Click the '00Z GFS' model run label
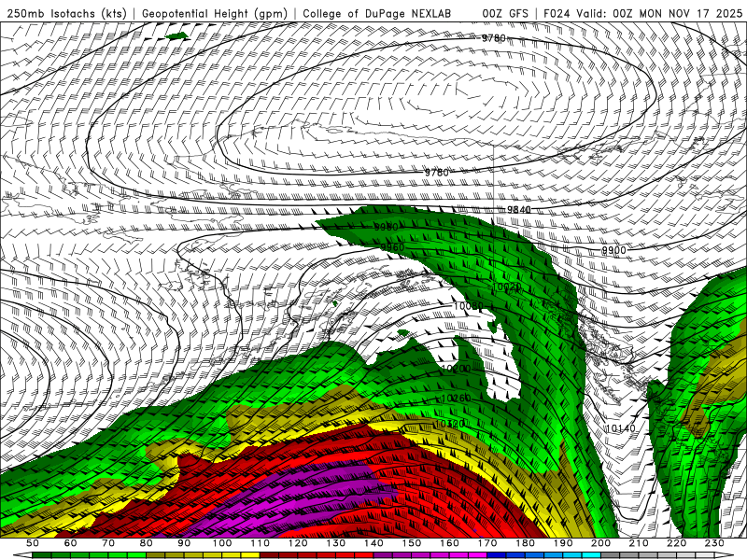This screenshot has width=747, height=560. coord(505,14)
